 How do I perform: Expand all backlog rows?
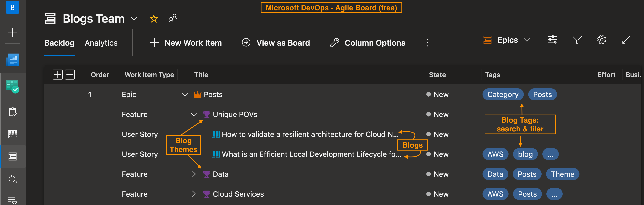point(57,75)
